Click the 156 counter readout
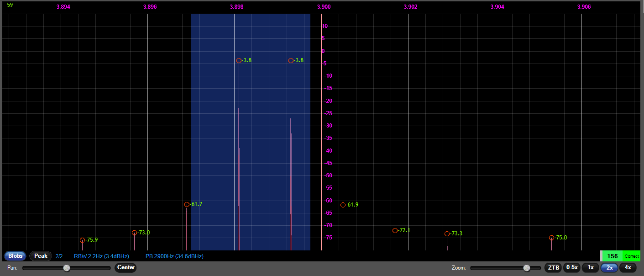644x276 pixels. (612, 256)
